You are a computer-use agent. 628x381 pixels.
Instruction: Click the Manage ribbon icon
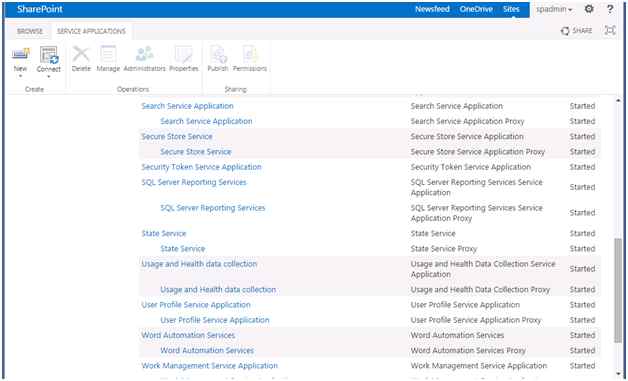pos(108,54)
